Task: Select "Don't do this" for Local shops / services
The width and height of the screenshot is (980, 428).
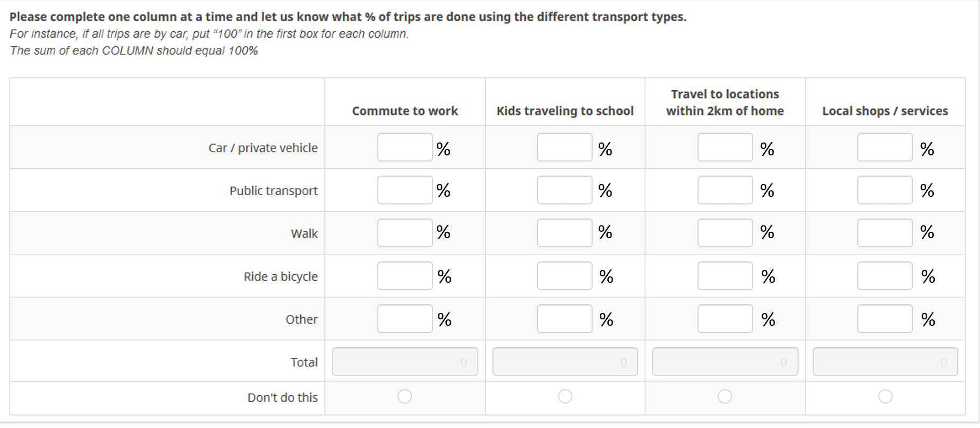Action: point(885,397)
